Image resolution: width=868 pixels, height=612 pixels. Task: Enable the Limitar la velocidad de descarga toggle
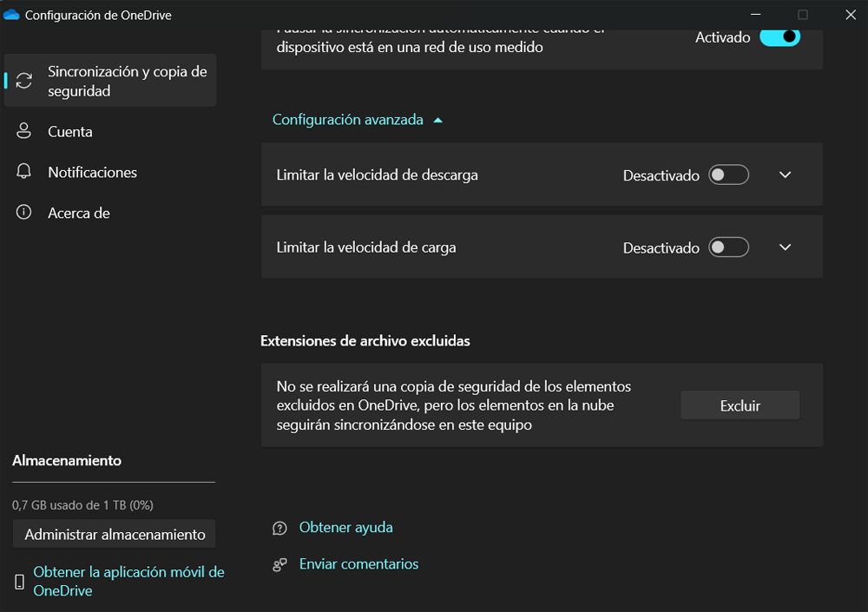point(728,174)
